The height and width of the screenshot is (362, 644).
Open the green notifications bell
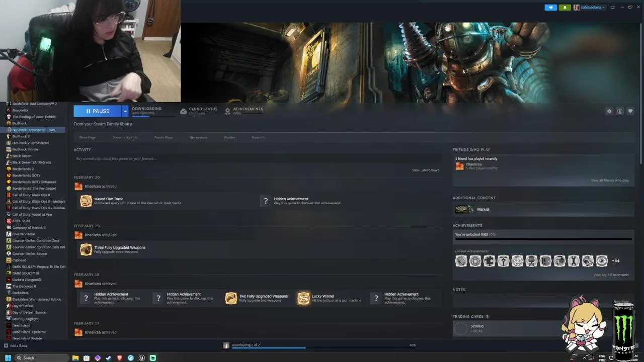pos(565,8)
